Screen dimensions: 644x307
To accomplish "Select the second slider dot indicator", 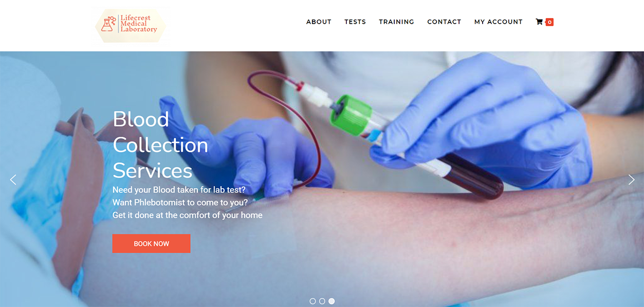I will pyautogui.click(x=322, y=301).
